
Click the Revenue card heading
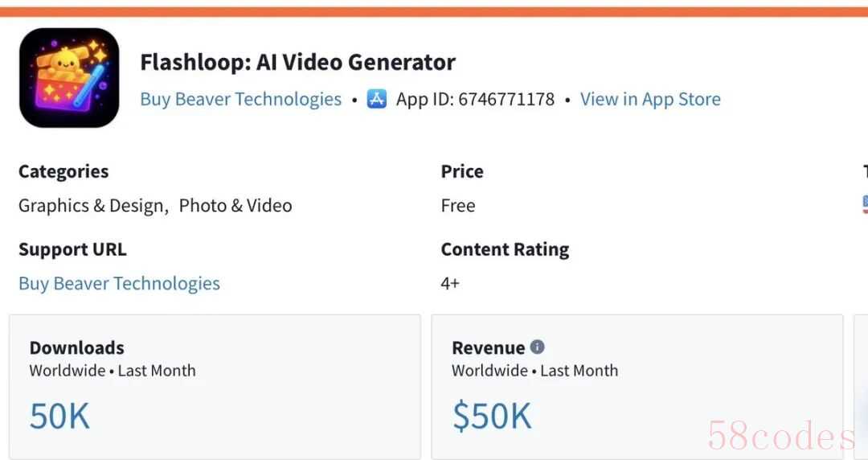click(488, 347)
